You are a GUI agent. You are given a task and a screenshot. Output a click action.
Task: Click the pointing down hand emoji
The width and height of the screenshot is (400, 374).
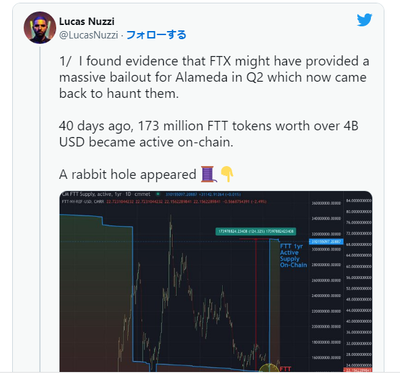coord(227,174)
